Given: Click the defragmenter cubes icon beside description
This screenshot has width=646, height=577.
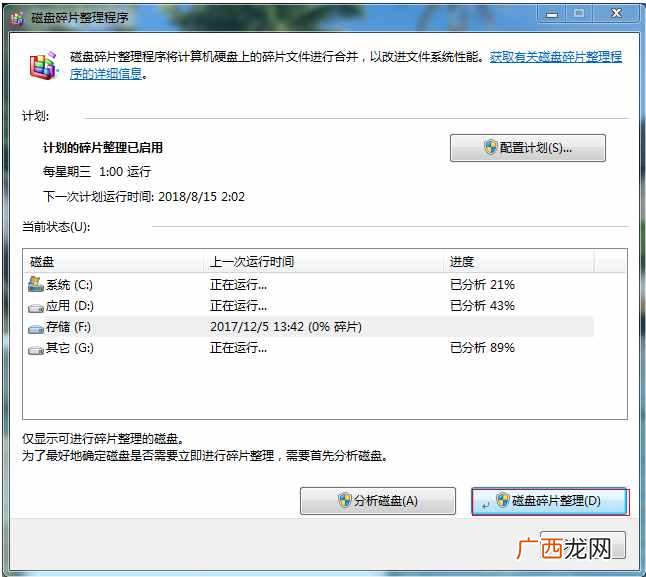Looking at the screenshot, I should pos(43,65).
